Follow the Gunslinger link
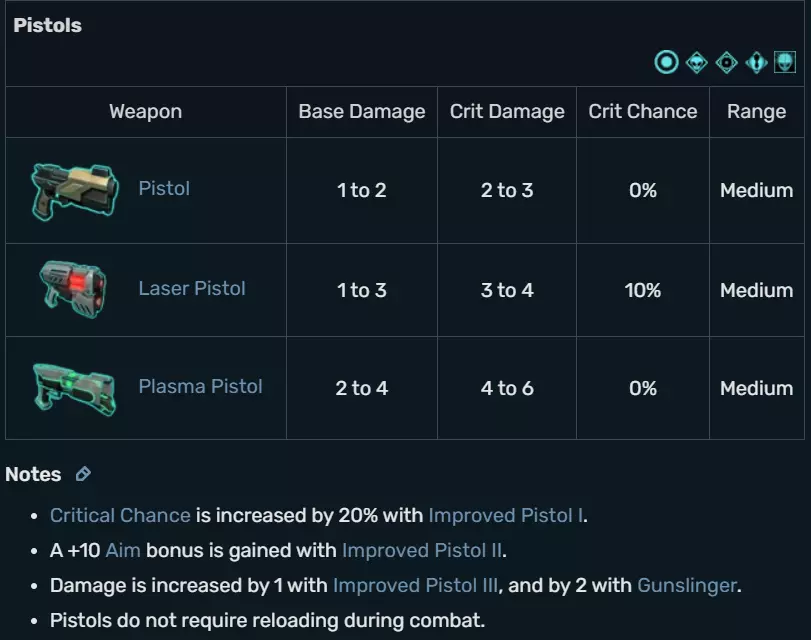 pos(688,585)
